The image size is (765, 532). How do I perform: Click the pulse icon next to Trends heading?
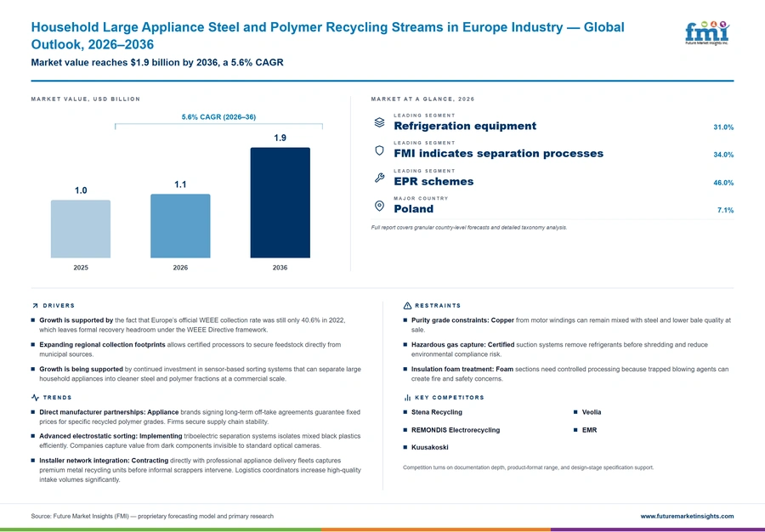[35, 398]
